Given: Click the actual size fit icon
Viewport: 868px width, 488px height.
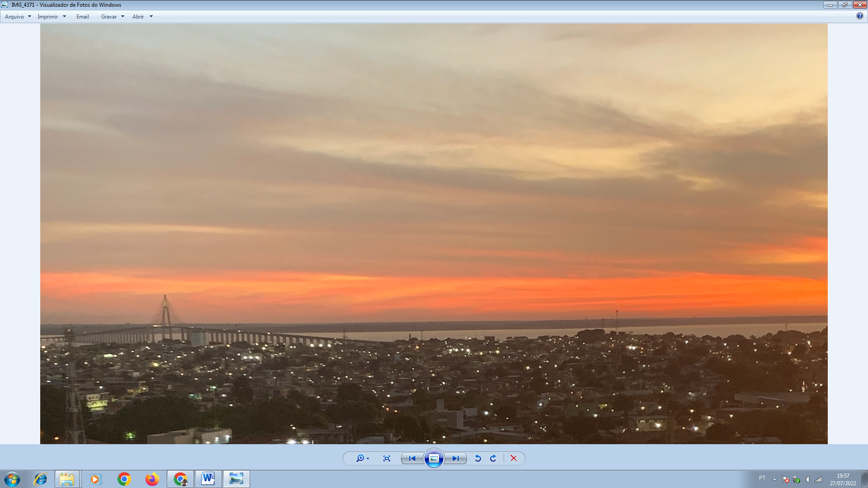Looking at the screenshot, I should pyautogui.click(x=387, y=458).
